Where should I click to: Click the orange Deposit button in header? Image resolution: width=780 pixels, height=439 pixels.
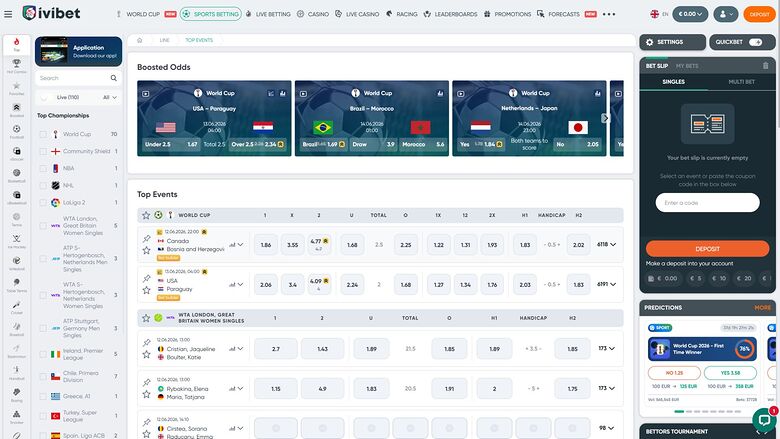point(759,14)
